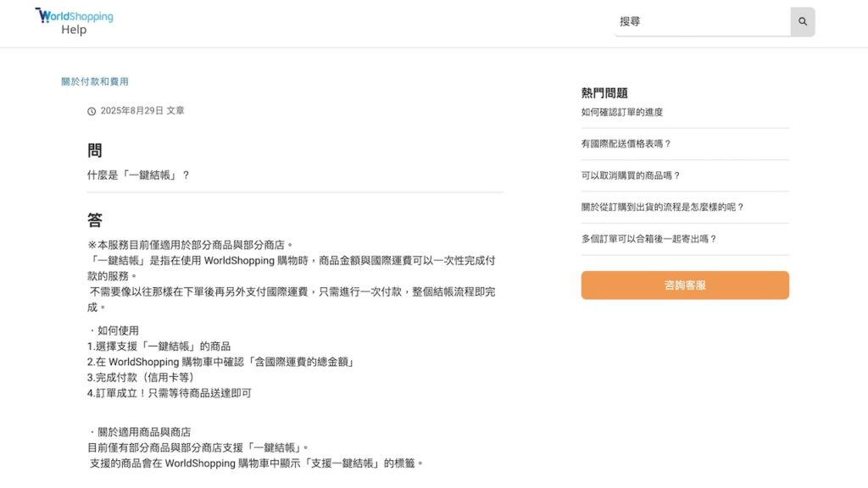Select the 文章 label next to date
This screenshot has width=868, height=488.
[x=175, y=111]
